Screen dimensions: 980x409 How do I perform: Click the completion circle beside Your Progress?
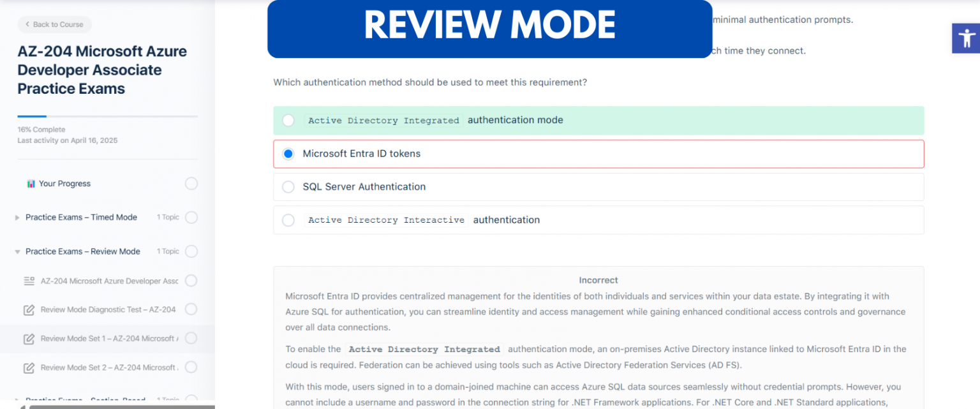coord(191,183)
